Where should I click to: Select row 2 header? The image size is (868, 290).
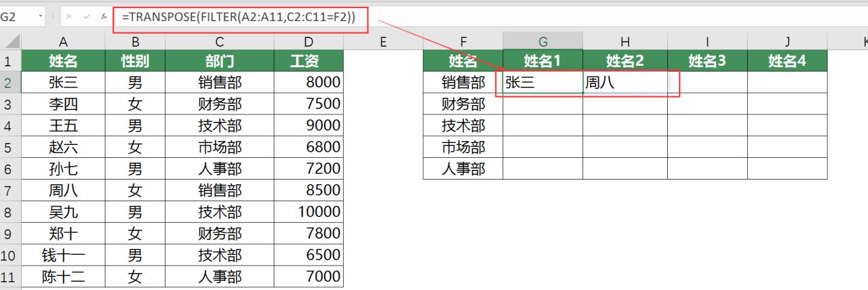[x=10, y=83]
